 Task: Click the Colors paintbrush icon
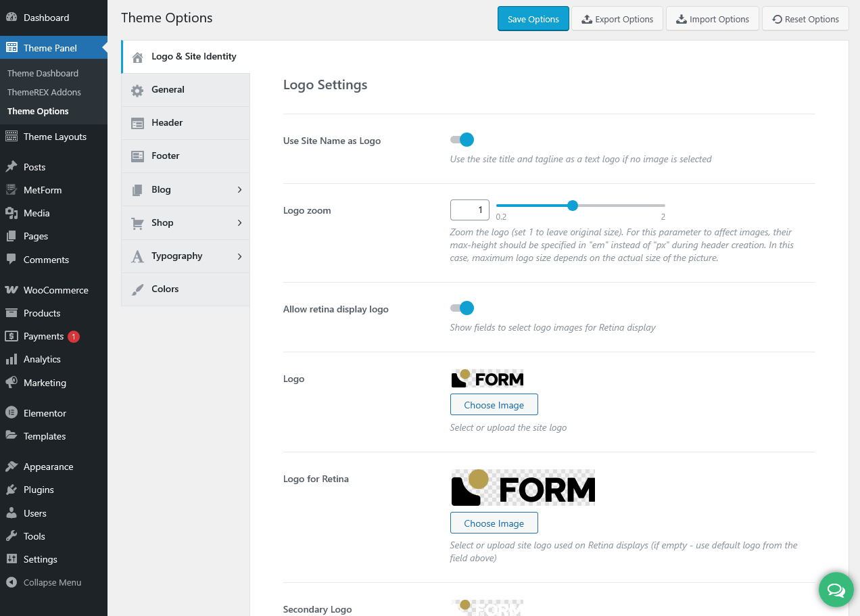[137, 289]
